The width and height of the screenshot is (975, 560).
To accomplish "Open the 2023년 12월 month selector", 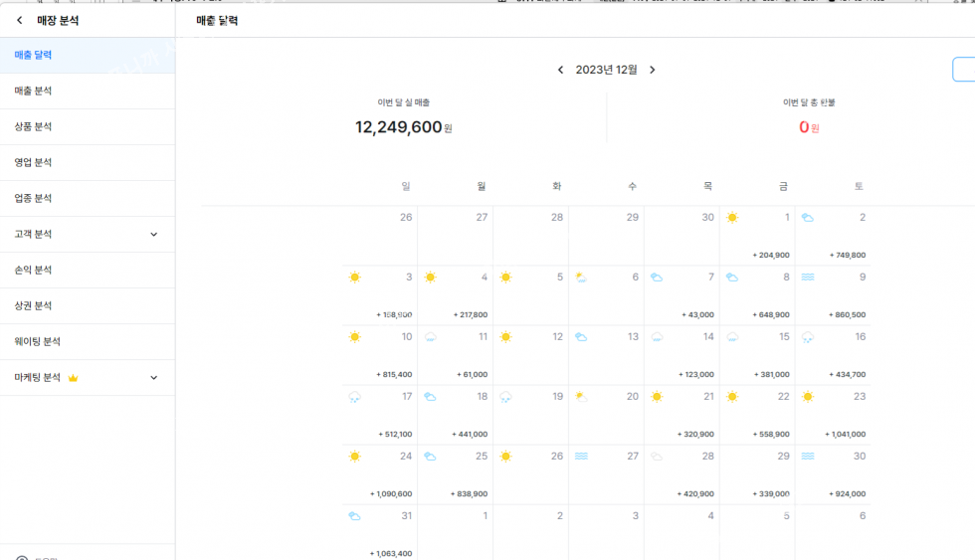I will [x=606, y=70].
